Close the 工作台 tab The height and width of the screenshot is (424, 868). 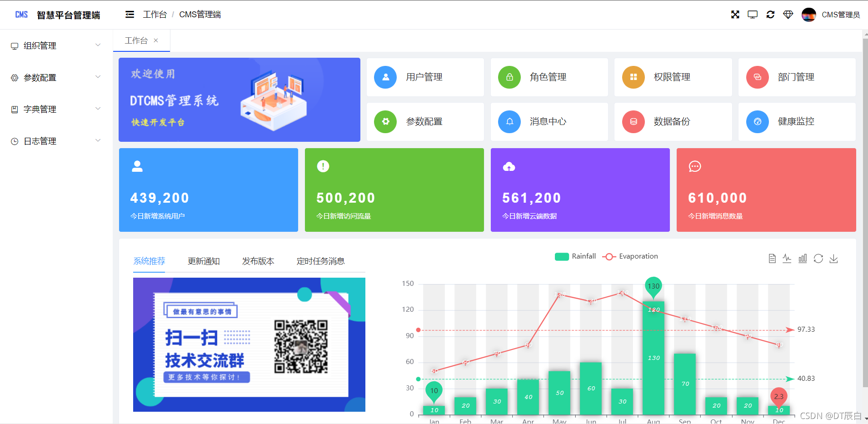pos(156,40)
